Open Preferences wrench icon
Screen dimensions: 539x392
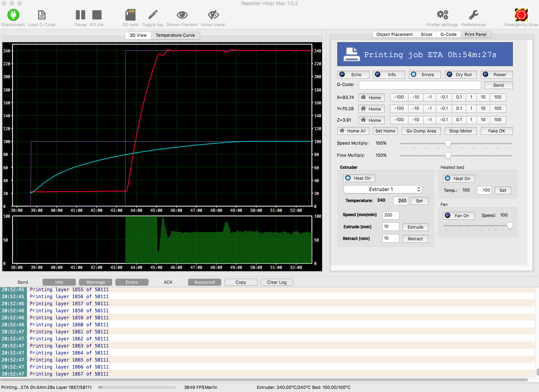pos(473,15)
